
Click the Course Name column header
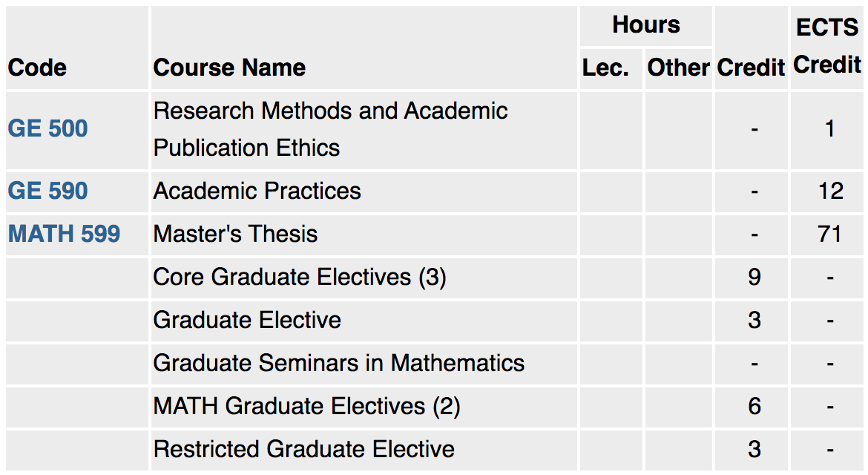click(229, 68)
